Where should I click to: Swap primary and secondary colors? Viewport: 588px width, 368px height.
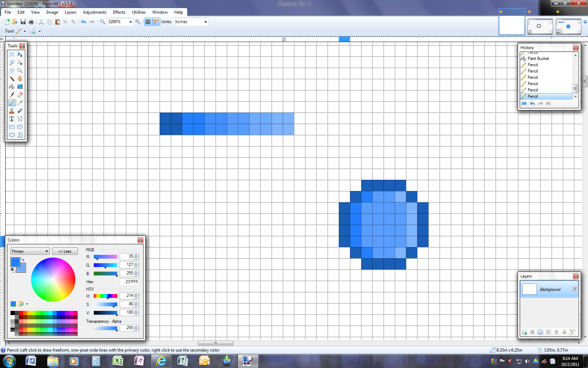point(23,260)
